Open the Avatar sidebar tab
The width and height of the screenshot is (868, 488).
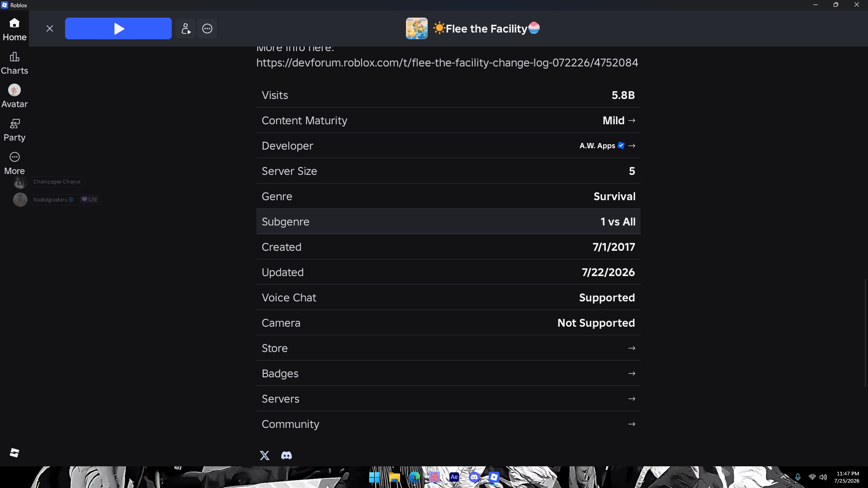(x=14, y=96)
